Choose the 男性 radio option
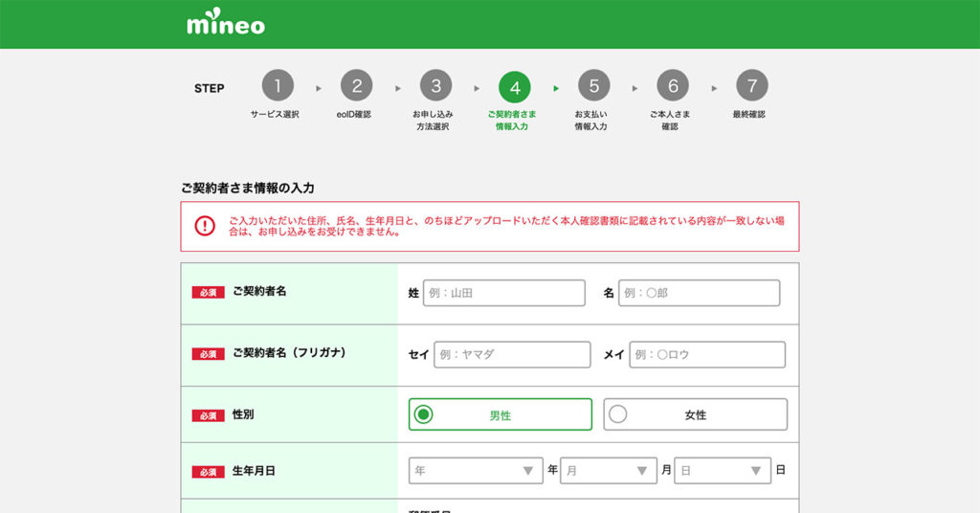 (x=500, y=414)
